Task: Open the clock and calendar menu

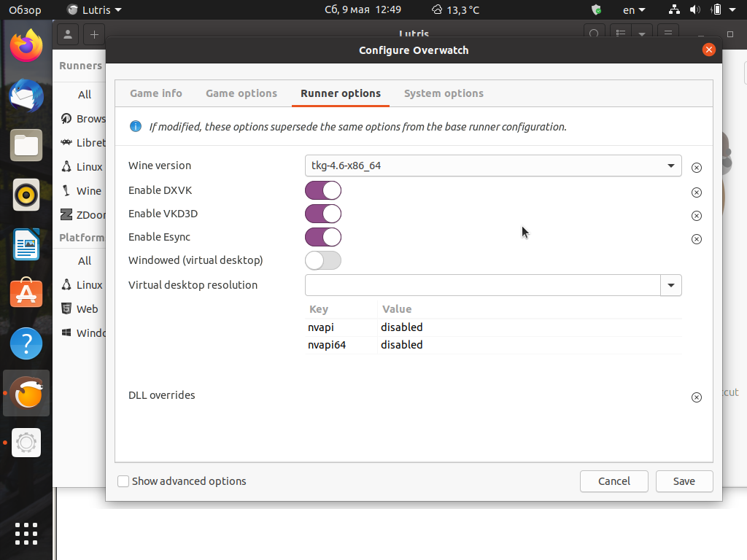Action: (363, 9)
